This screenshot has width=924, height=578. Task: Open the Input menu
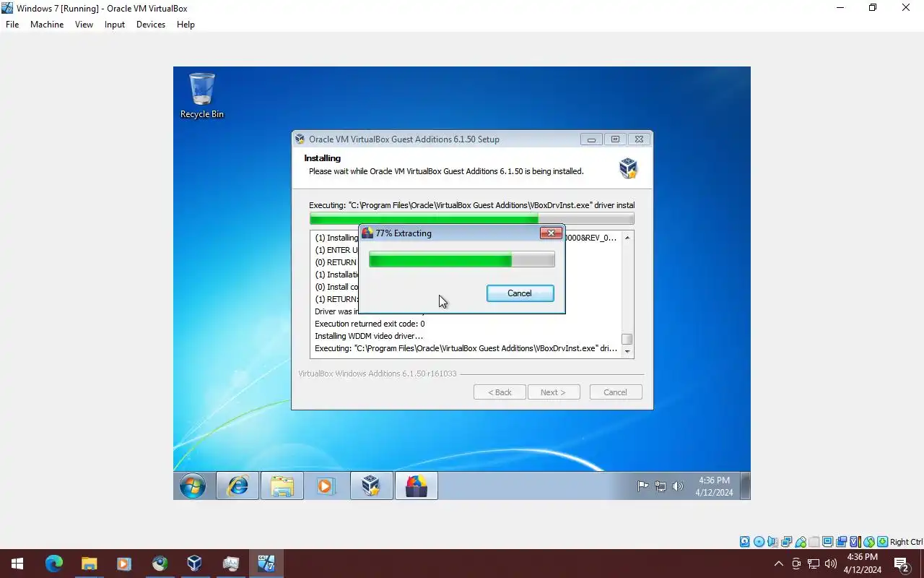(115, 25)
